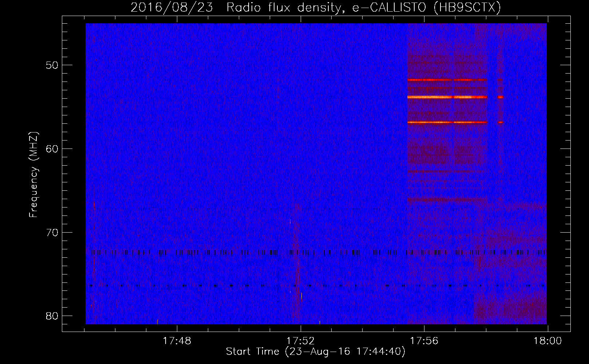Screen dimensions: 589x364
Task: Click the orange emission band near 57 MHz
Action: click(x=447, y=122)
